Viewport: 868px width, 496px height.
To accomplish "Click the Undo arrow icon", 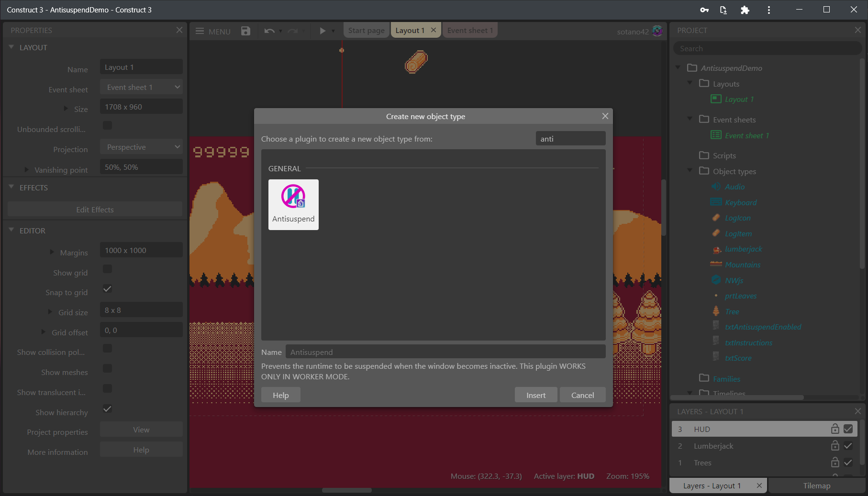I will [x=269, y=31].
